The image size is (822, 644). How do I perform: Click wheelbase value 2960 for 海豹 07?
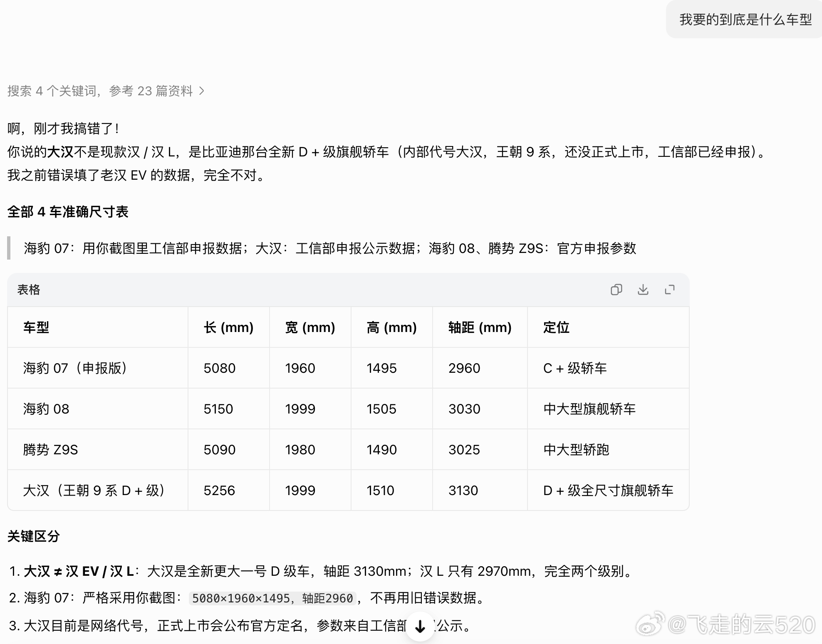click(x=464, y=368)
